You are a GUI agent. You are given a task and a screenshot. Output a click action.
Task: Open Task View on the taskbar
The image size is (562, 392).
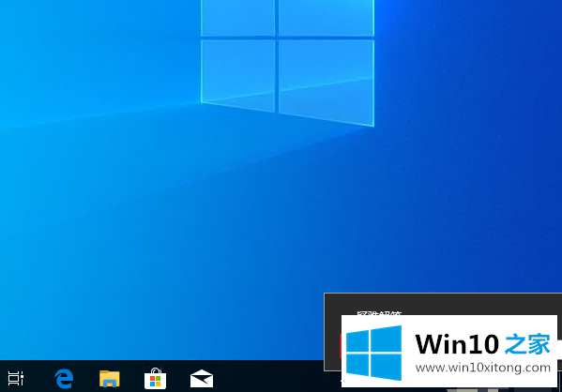point(16,378)
